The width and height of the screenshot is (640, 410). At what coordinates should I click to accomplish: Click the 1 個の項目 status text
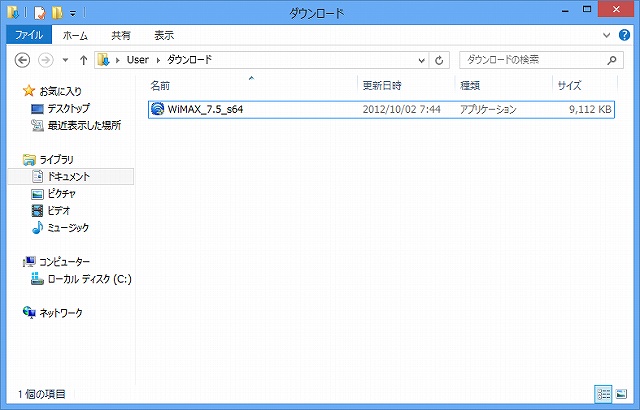coord(41,394)
